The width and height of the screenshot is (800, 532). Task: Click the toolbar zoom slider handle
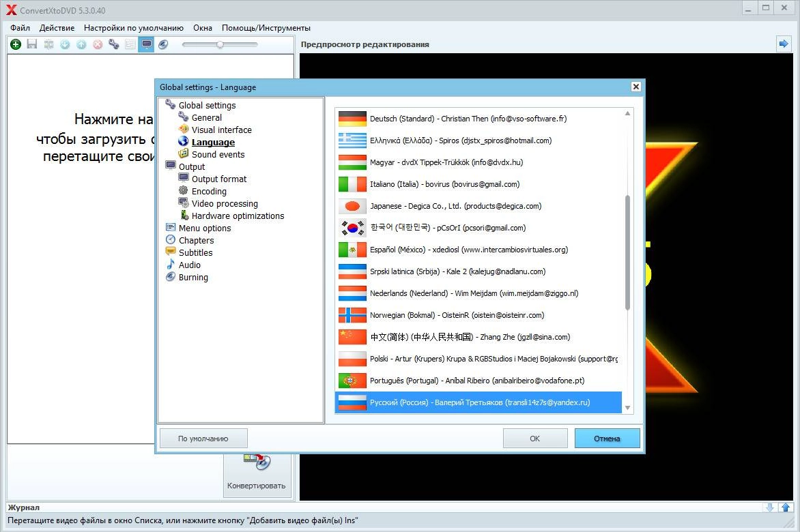[220, 44]
